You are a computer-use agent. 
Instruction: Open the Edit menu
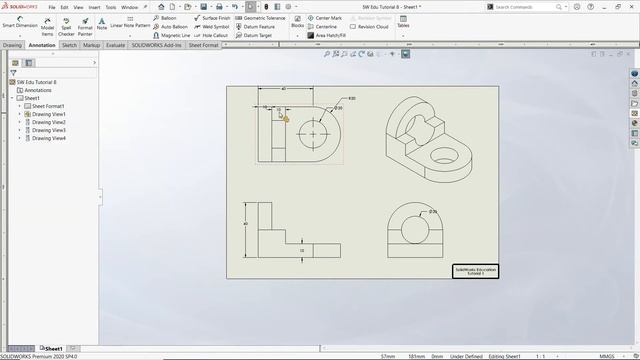[64, 7]
